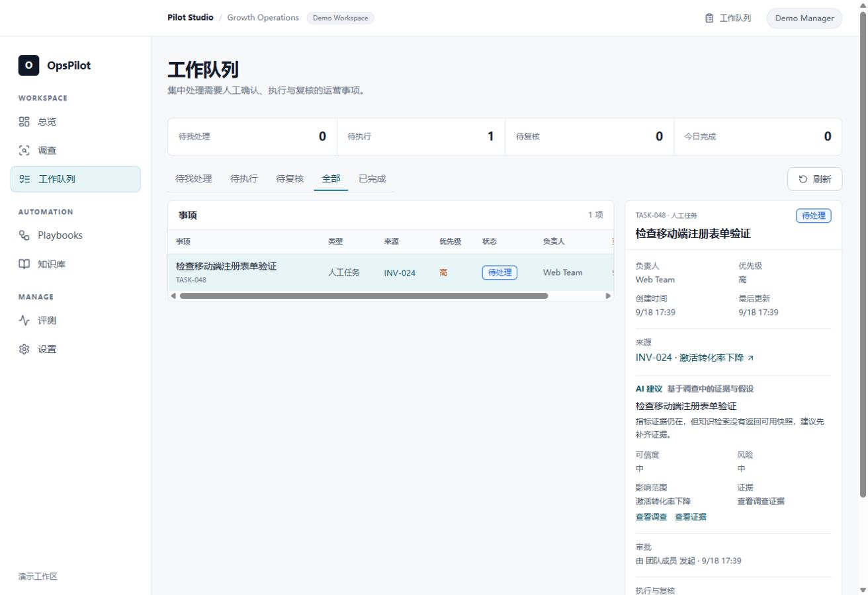
Task: Click the 今日完成 summary card
Action: (758, 137)
